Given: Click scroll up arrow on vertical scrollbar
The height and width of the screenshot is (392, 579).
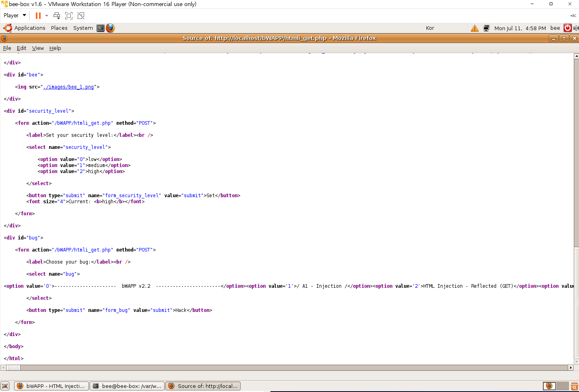Looking at the screenshot, I should pyautogui.click(x=576, y=56).
